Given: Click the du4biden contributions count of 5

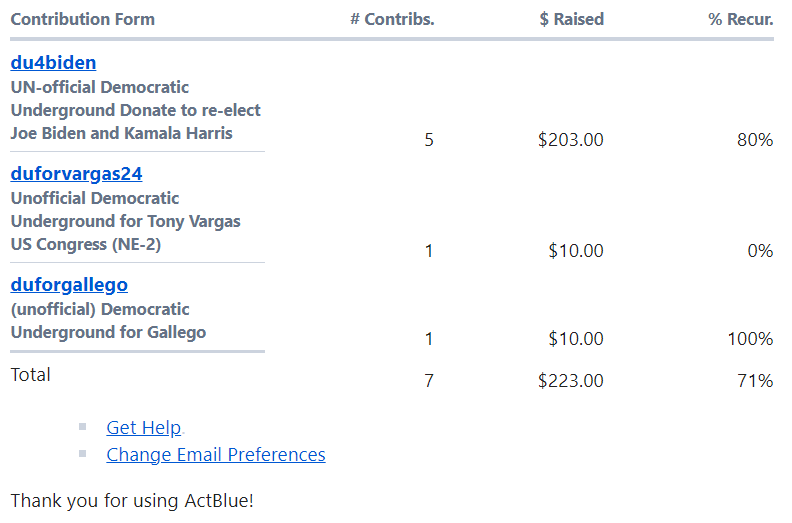Looking at the screenshot, I should pos(429,140).
